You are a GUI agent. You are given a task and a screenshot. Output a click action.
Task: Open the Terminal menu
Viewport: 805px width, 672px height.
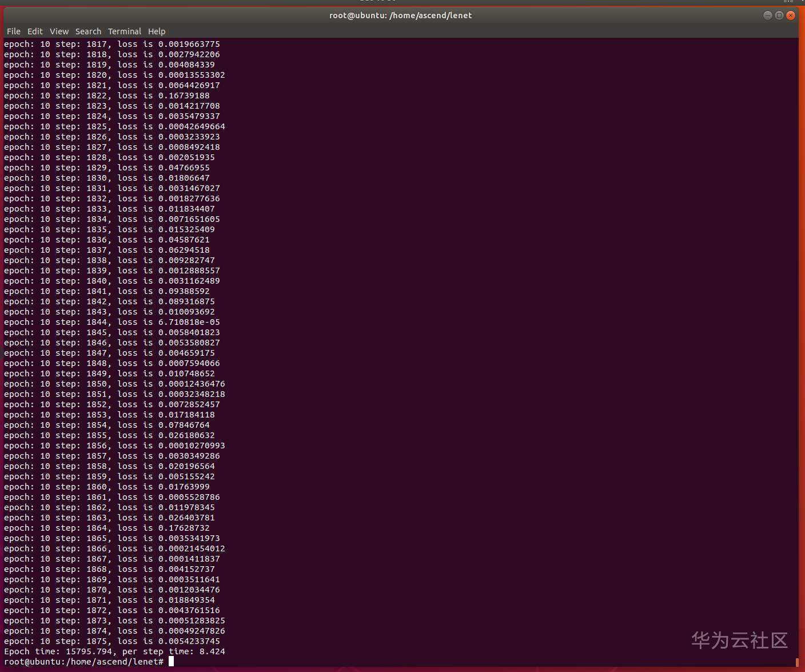(x=125, y=31)
